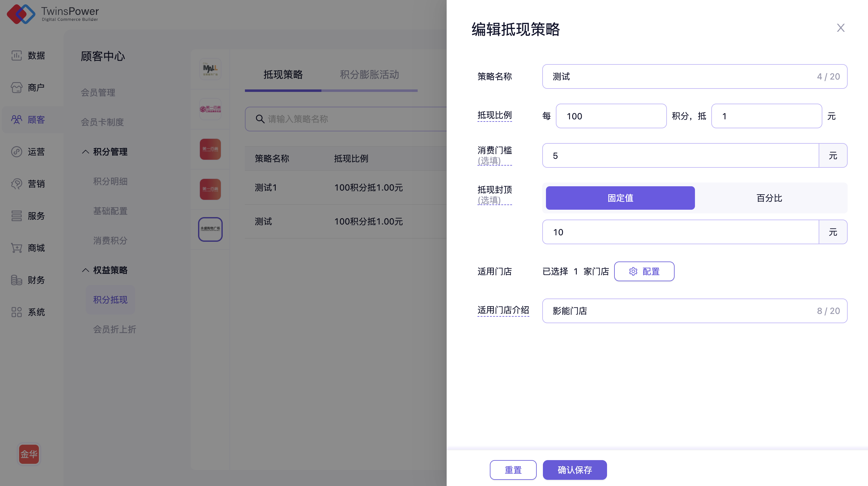This screenshot has height=486, width=868.
Task: Open the 商户 merchant store icon
Action: coord(16,88)
